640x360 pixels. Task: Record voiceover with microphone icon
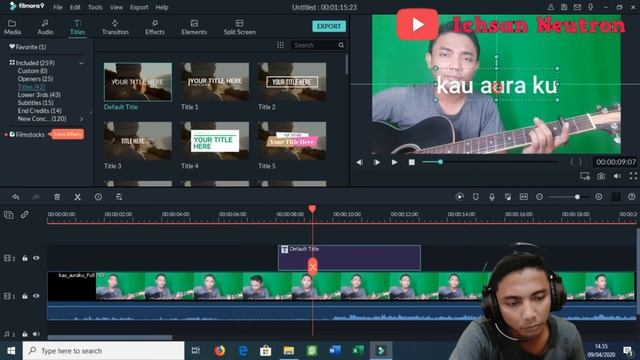tap(492, 197)
